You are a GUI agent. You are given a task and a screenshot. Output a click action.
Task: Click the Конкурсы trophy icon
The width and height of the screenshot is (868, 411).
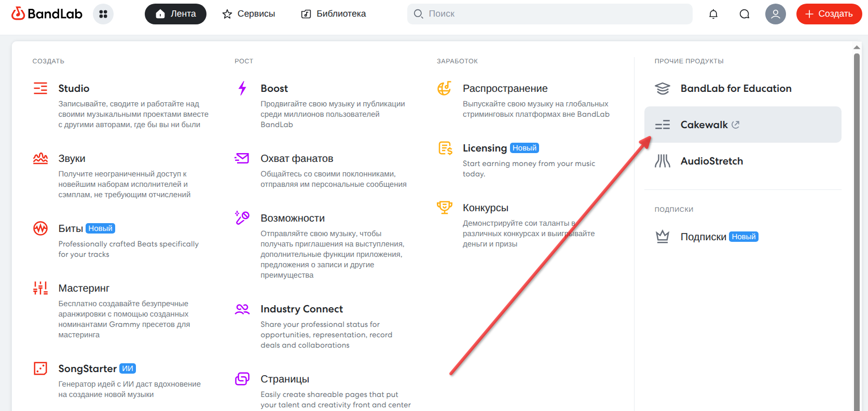coord(445,208)
